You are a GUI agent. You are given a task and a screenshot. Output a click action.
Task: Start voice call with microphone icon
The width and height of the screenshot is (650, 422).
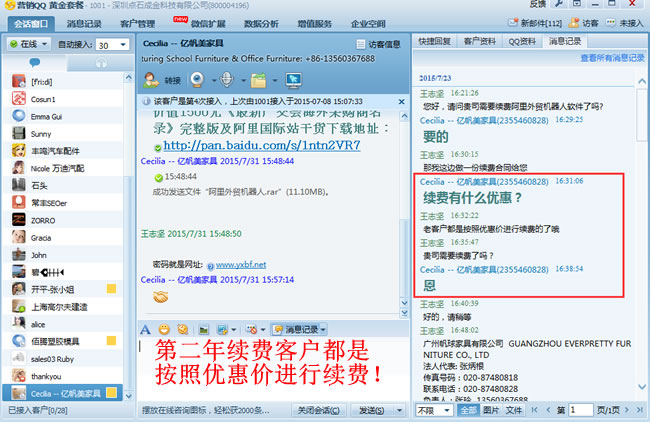pyautogui.click(x=227, y=79)
